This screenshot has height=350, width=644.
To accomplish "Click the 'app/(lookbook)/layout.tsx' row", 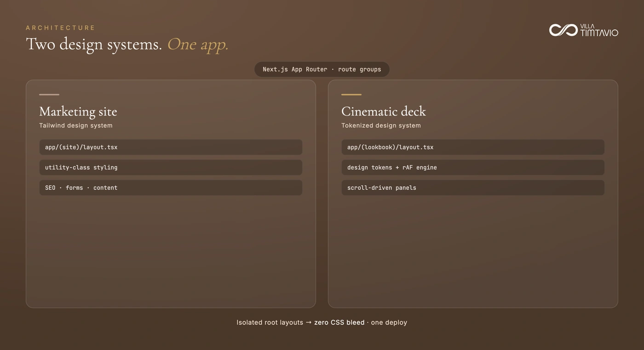I will point(473,147).
